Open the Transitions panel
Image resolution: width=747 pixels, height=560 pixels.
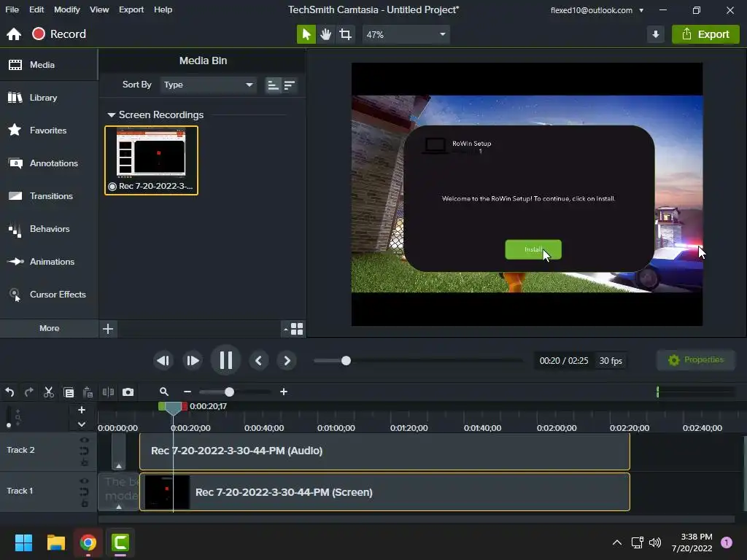click(49, 196)
